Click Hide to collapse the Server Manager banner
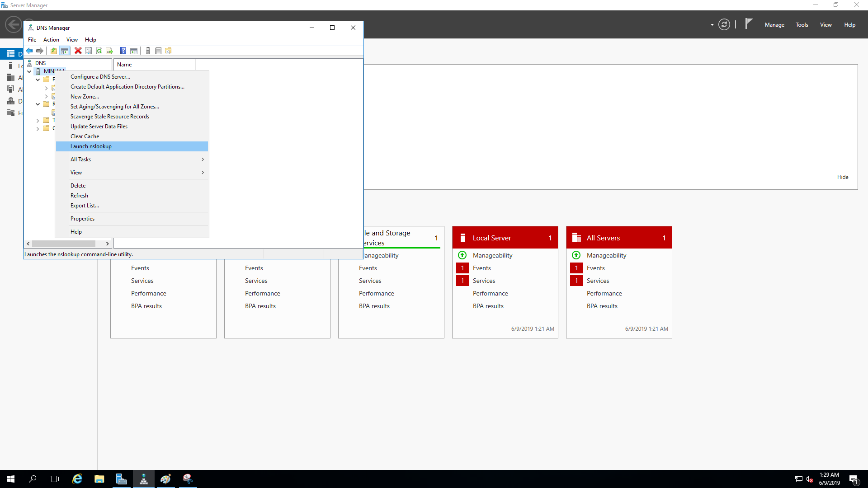Screen dimensions: 868x488 pos(843,177)
